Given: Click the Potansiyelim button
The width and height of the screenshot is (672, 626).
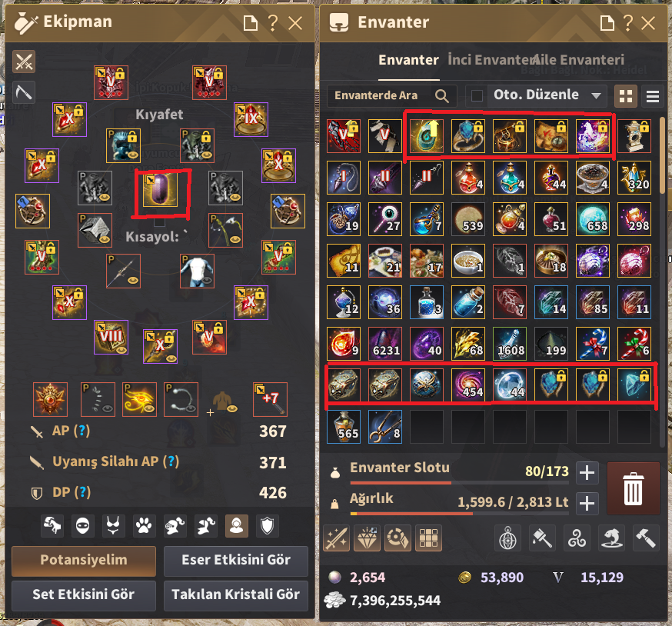Looking at the screenshot, I should coord(84,561).
